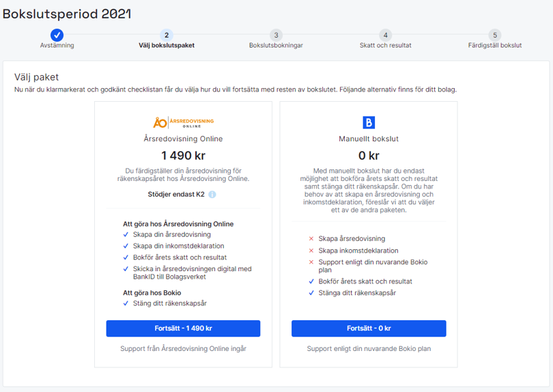
Task: Jump to step 5 Färdigställ bokslut circle
Action: pos(495,35)
